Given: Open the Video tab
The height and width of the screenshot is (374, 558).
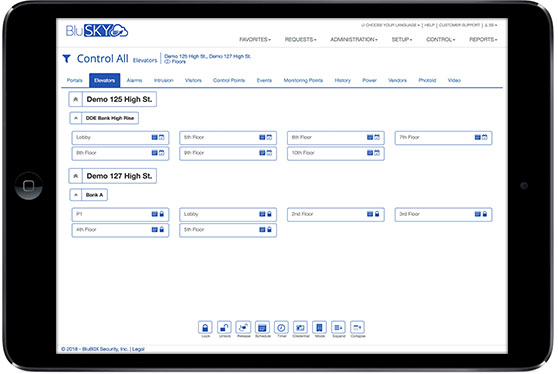Looking at the screenshot, I should 454,80.
